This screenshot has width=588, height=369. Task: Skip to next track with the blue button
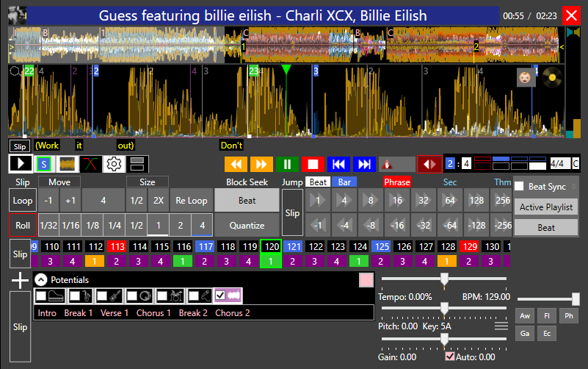364,164
